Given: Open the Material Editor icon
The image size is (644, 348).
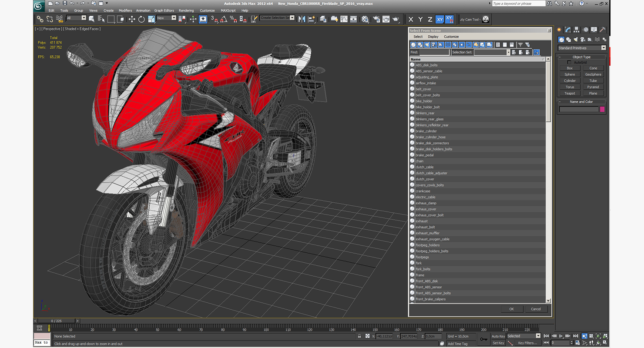Looking at the screenshot, I should [365, 19].
